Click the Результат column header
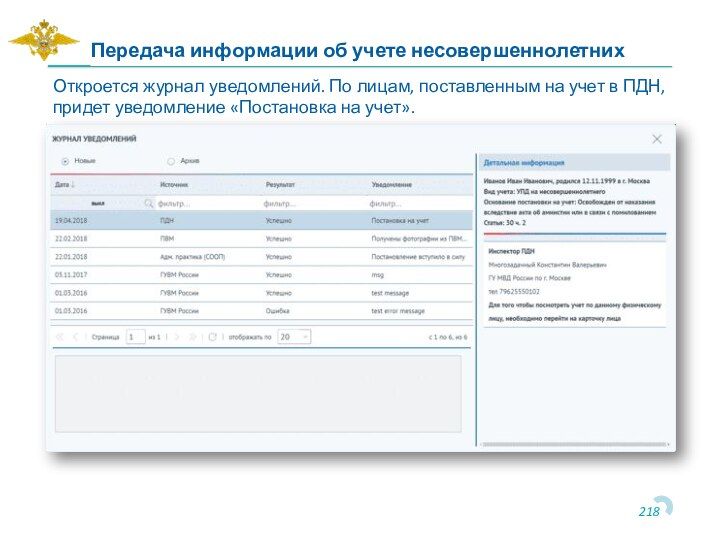Image resolution: width=720 pixels, height=540 pixels. 280,185
